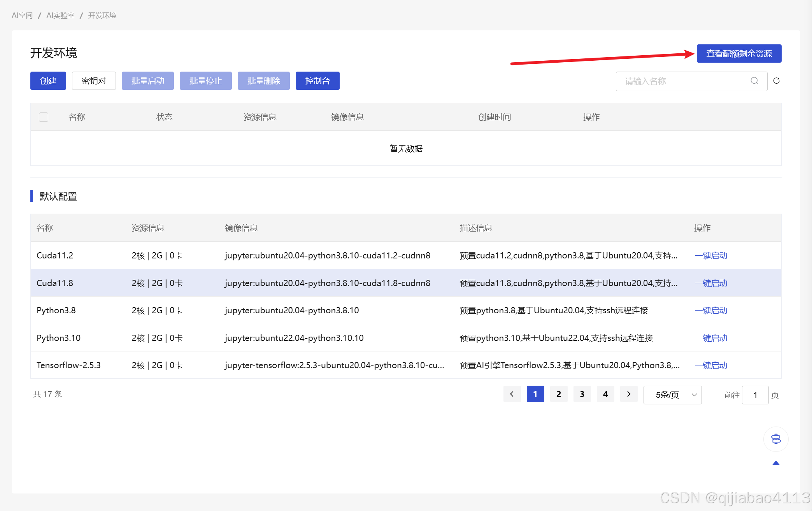This screenshot has width=812, height=511.
Task: Open the 控制台 button
Action: click(317, 81)
